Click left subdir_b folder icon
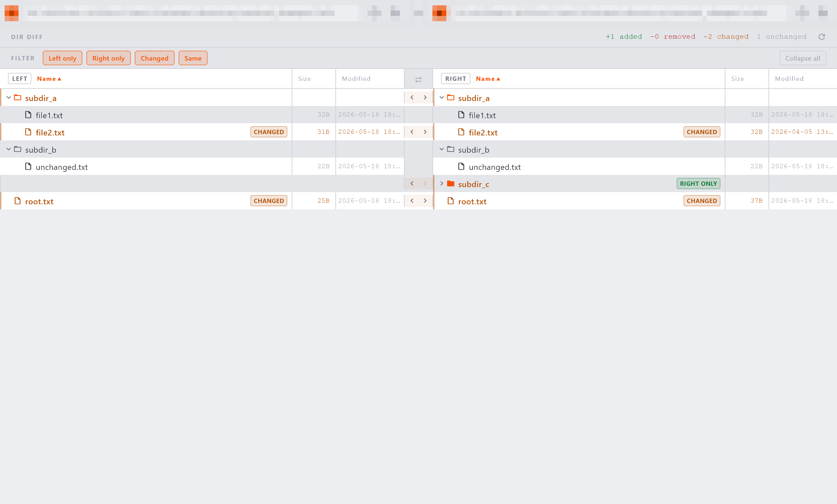Screen dimensions: 837x504 [x=18, y=149]
